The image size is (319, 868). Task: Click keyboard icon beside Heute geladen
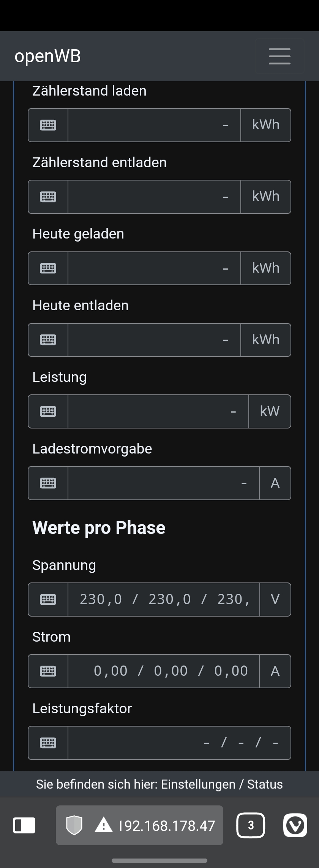[48, 268]
